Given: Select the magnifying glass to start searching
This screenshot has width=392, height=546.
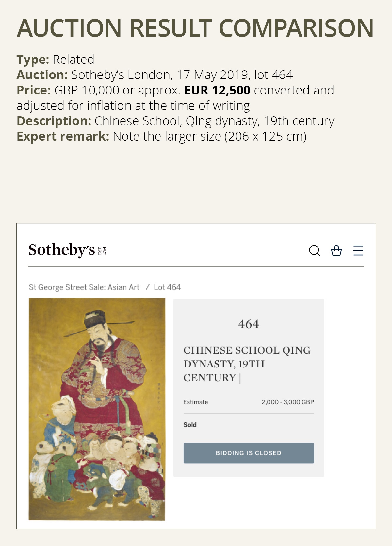Looking at the screenshot, I should pyautogui.click(x=315, y=251).
